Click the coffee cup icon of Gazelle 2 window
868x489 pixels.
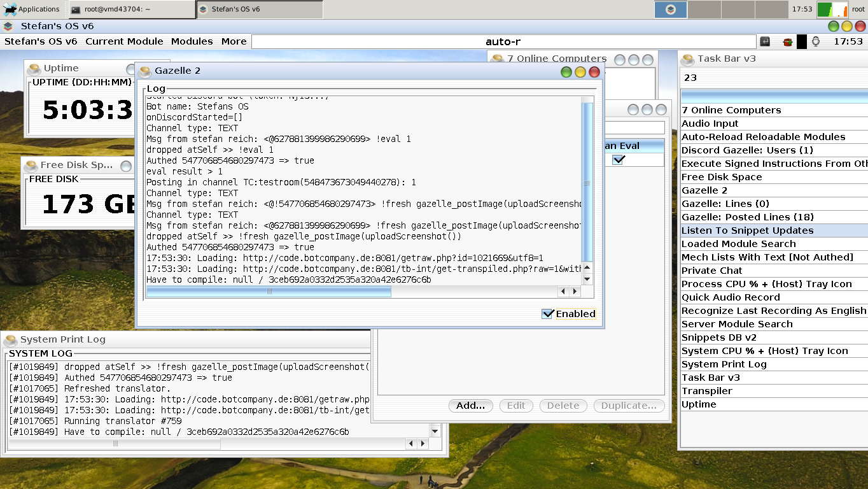pos(145,71)
